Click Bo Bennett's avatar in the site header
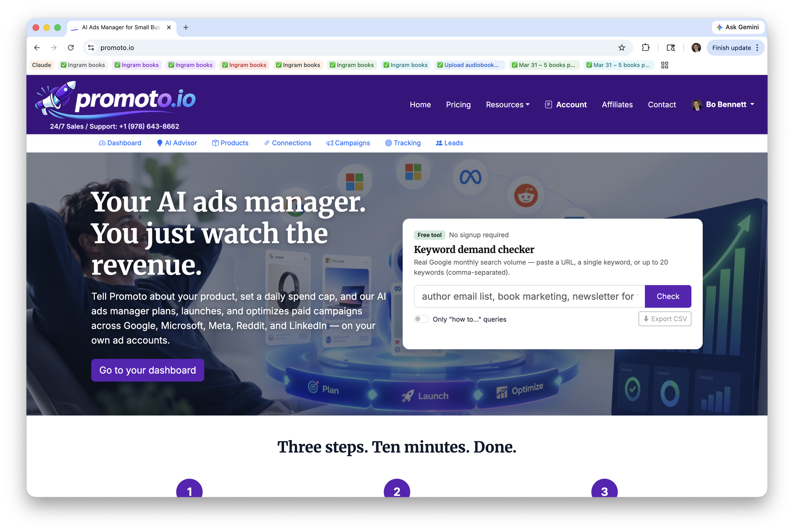794x532 pixels. [696, 105]
